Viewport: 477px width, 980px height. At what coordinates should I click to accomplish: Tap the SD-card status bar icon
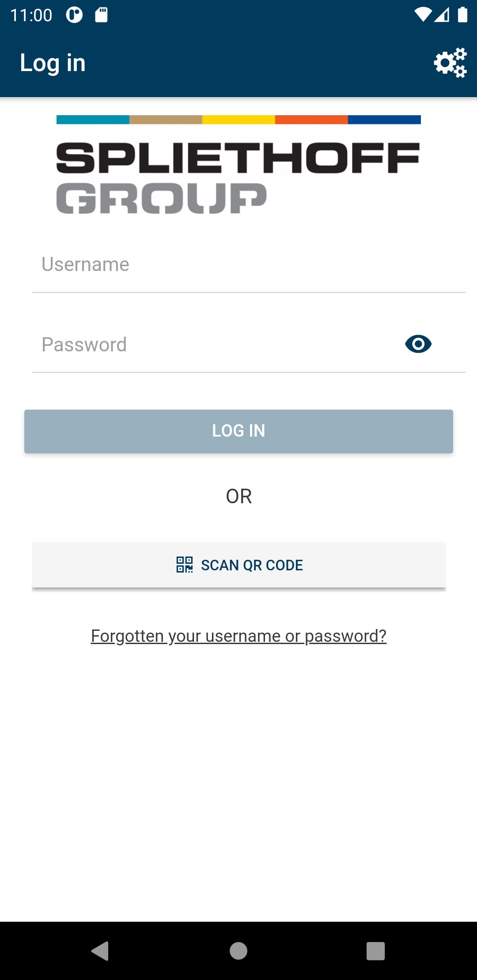102,15
